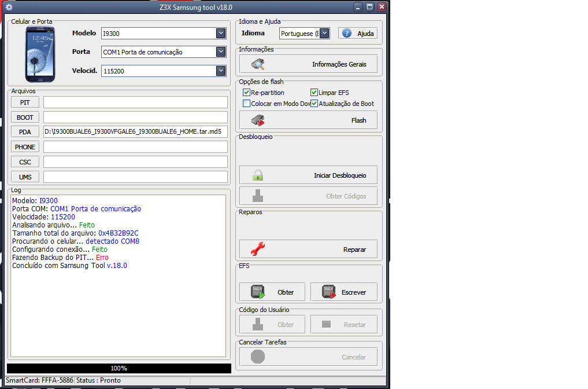This screenshot has width=588, height=389.
Task: Click the Cancelar label
Action: point(354,357)
